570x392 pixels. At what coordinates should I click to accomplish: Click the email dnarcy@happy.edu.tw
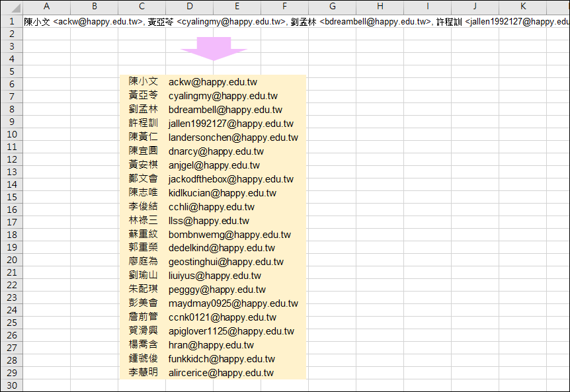click(216, 151)
